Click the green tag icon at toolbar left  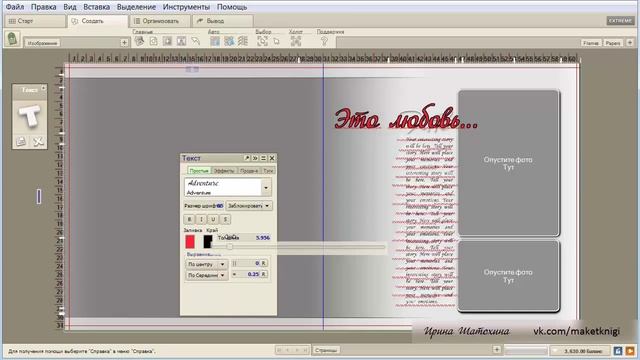[12, 39]
